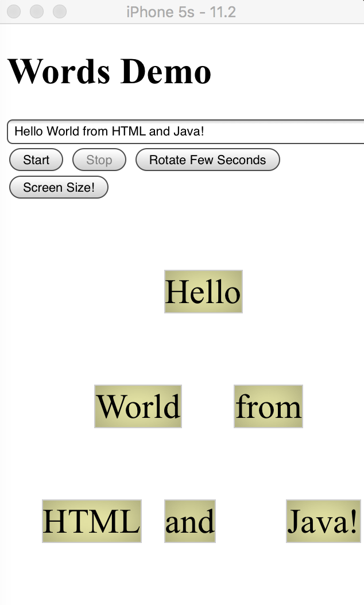Click the "from" word tile
364x605 pixels.
(x=268, y=406)
